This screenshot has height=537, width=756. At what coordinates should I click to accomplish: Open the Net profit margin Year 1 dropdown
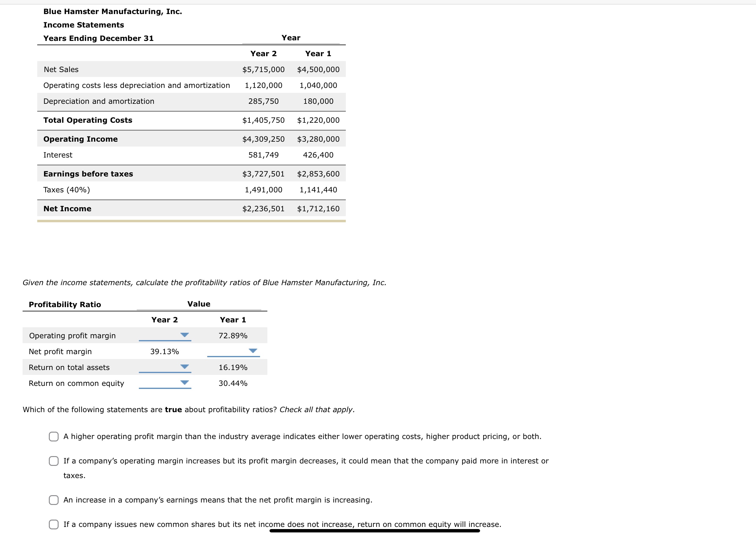(x=253, y=351)
